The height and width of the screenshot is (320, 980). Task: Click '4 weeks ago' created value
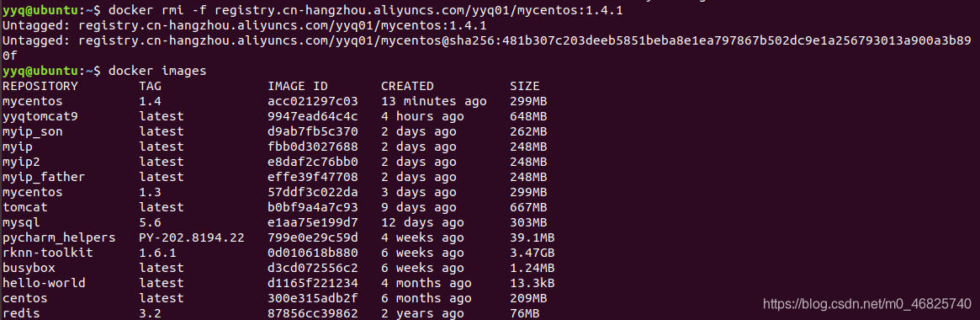pos(422,237)
